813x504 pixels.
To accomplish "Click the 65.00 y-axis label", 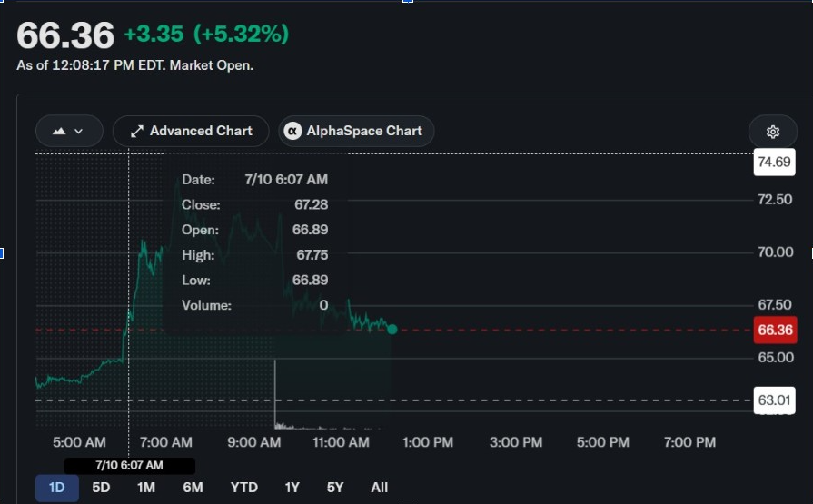I will 776,357.
